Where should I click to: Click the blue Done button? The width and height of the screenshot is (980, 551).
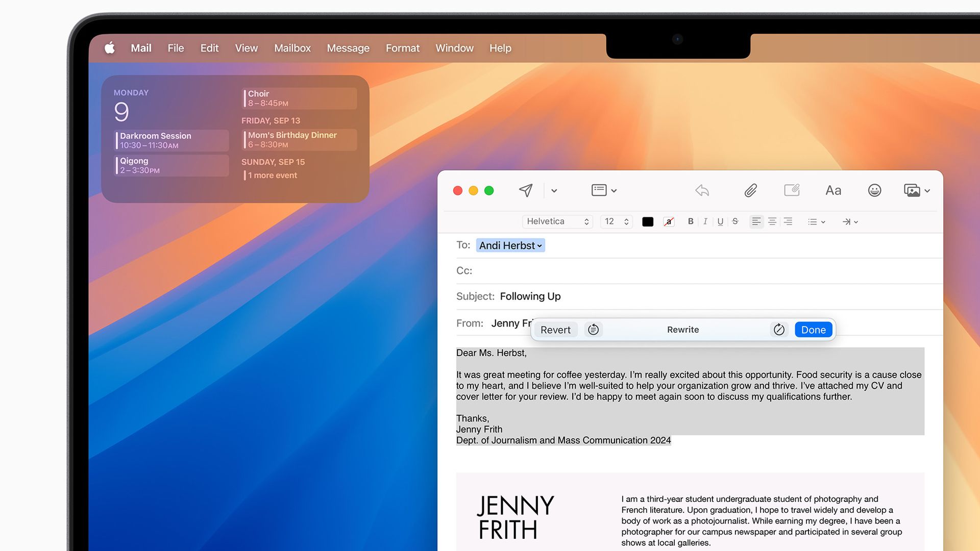click(813, 330)
